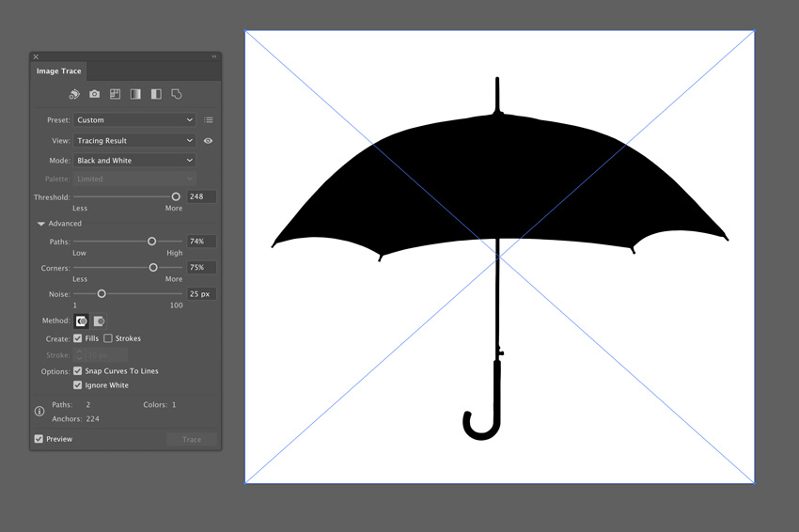Apply the Outline preset icon
799x532 pixels.
click(x=177, y=94)
